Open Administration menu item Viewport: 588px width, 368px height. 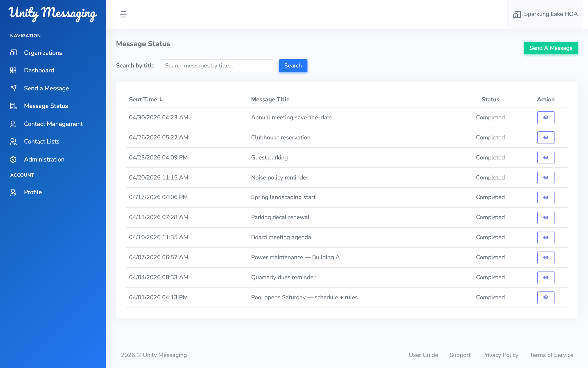[44, 159]
